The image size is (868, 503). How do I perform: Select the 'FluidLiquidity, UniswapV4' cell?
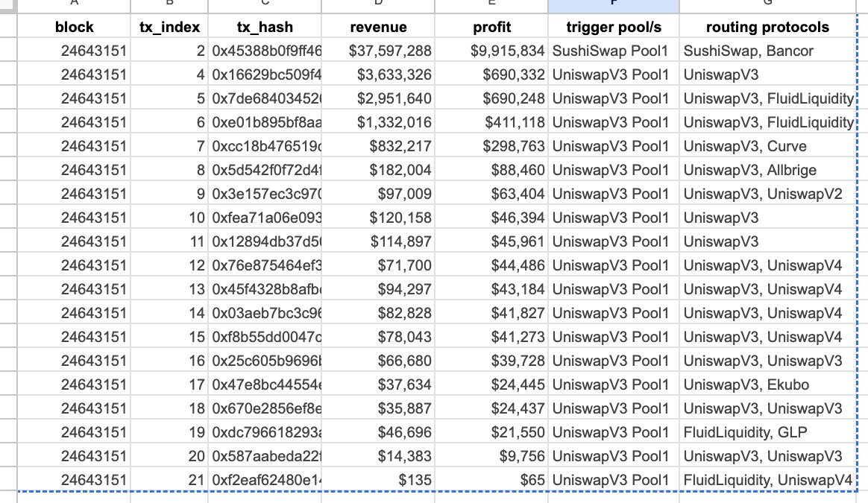point(768,479)
